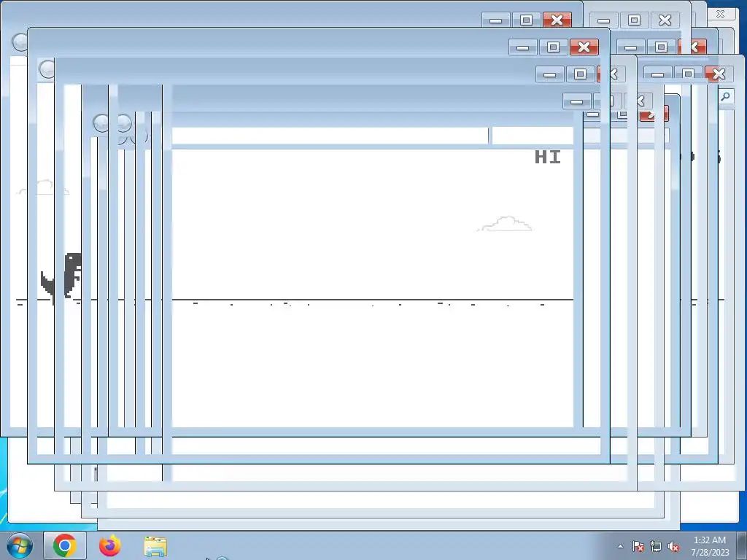This screenshot has height=560, width=747.
Task: Click the magnifier search icon in the background window
Action: 725,97
